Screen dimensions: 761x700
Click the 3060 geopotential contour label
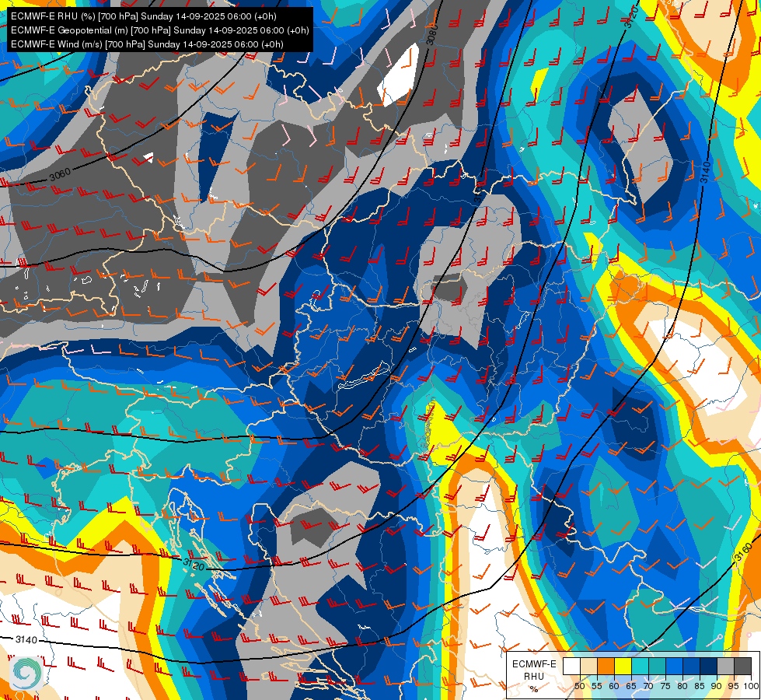pos(60,174)
